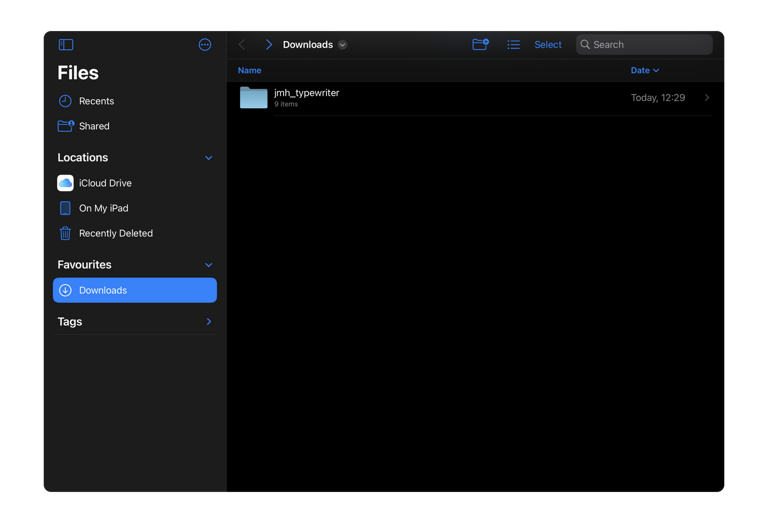Tap the Select button
This screenshot has width=768, height=523.
548,45
